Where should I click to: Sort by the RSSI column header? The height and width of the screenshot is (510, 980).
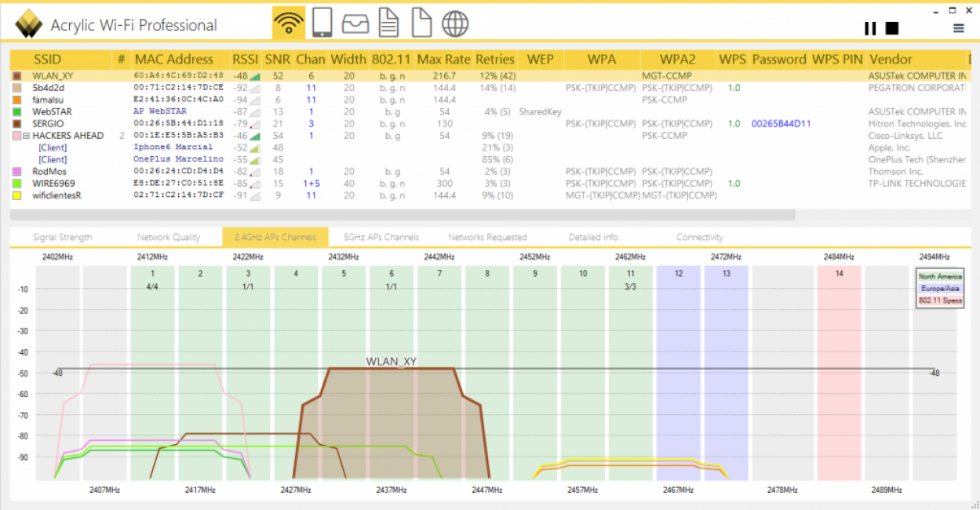pyautogui.click(x=245, y=59)
